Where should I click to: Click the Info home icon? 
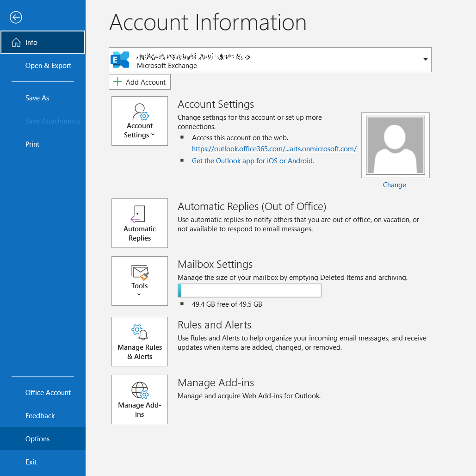coord(16,43)
